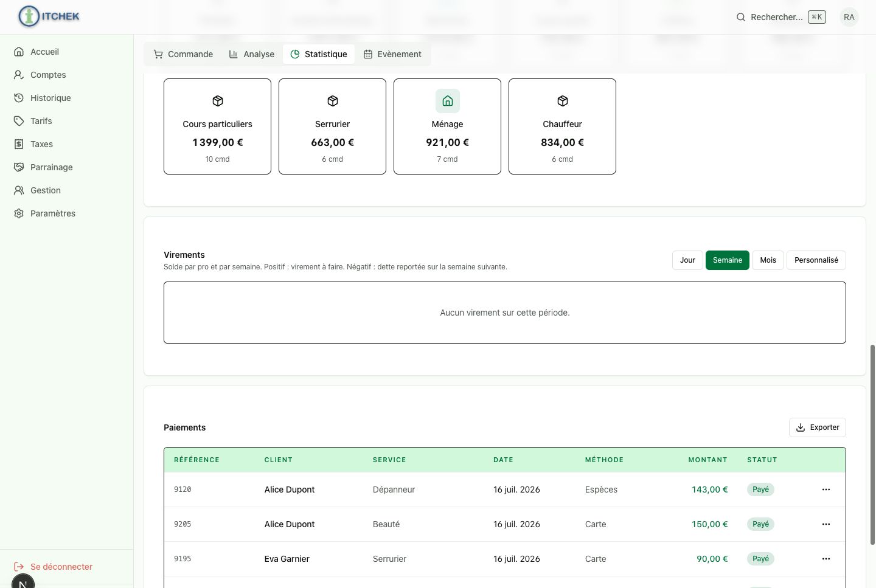Click the search magnifier icon
876x588 pixels.
pyautogui.click(x=741, y=17)
